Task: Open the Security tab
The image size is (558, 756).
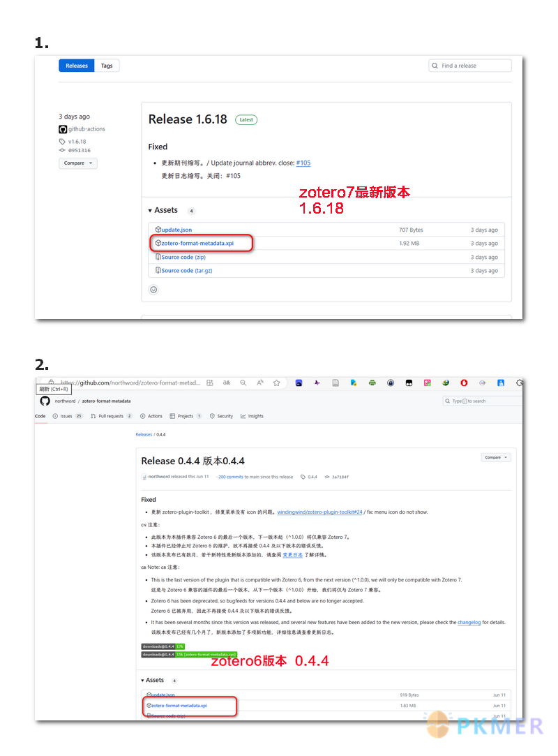Action: 221,416
